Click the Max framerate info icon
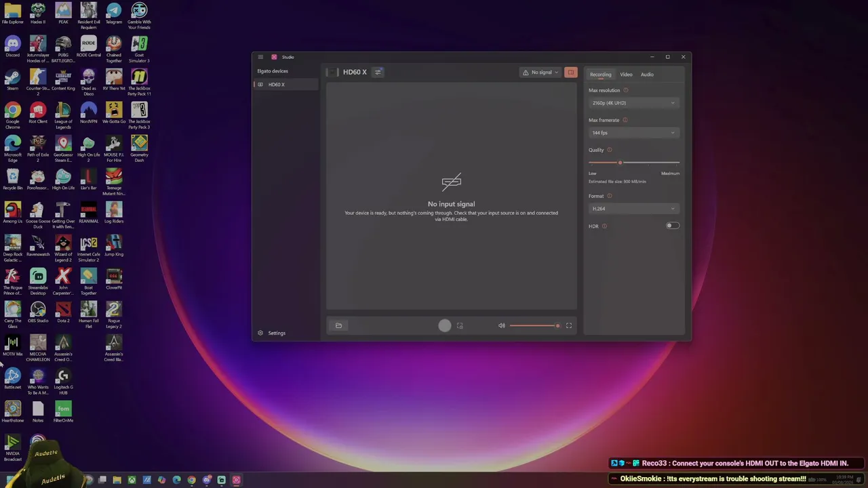 click(625, 120)
